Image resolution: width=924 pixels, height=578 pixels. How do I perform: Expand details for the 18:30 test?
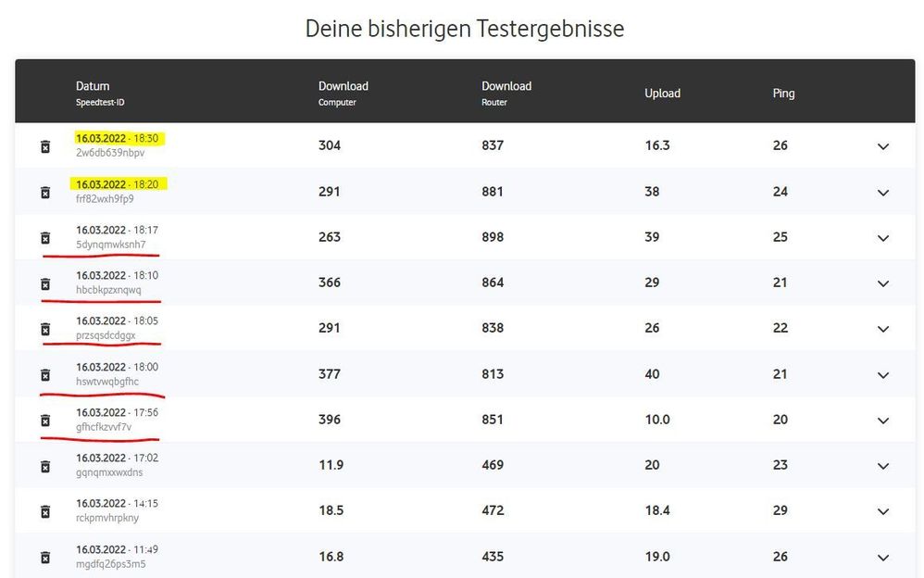point(882,146)
